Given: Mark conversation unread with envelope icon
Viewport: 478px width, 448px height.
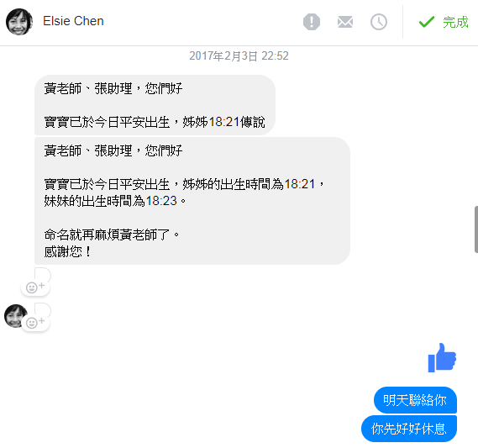Looking at the screenshot, I should point(345,22).
